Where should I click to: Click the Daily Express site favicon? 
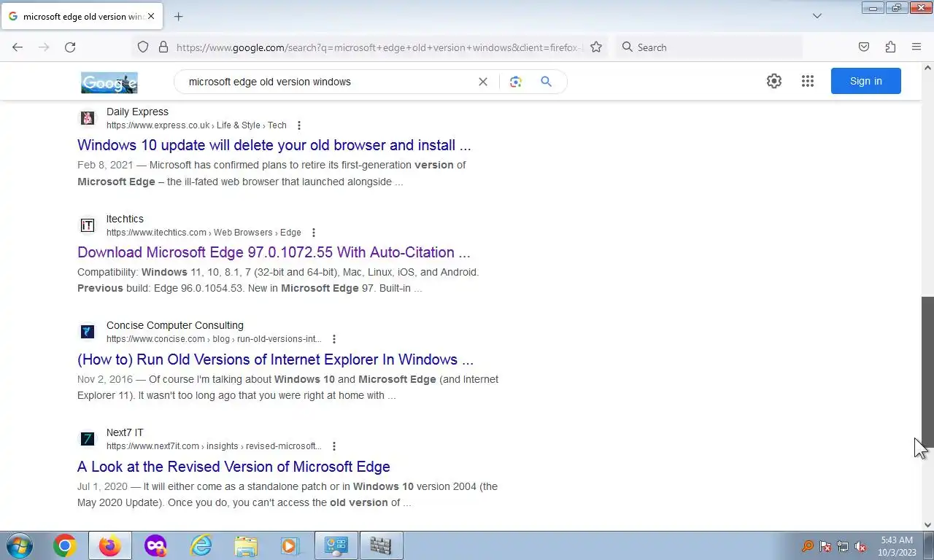coord(88,118)
